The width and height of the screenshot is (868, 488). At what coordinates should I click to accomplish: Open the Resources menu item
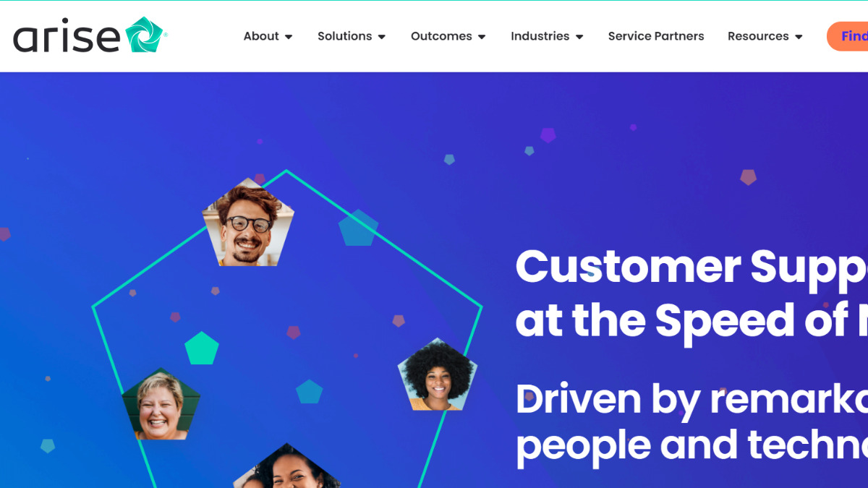[758, 36]
